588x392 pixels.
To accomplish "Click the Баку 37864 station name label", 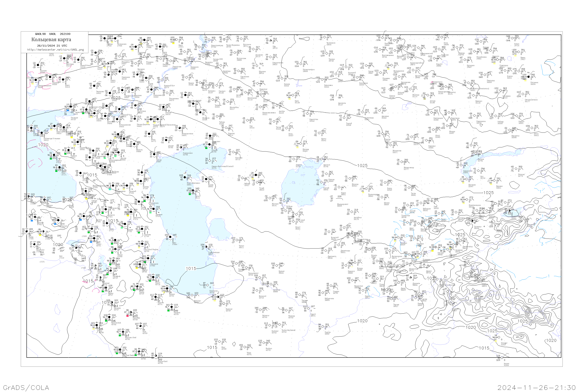I will [x=174, y=243].
